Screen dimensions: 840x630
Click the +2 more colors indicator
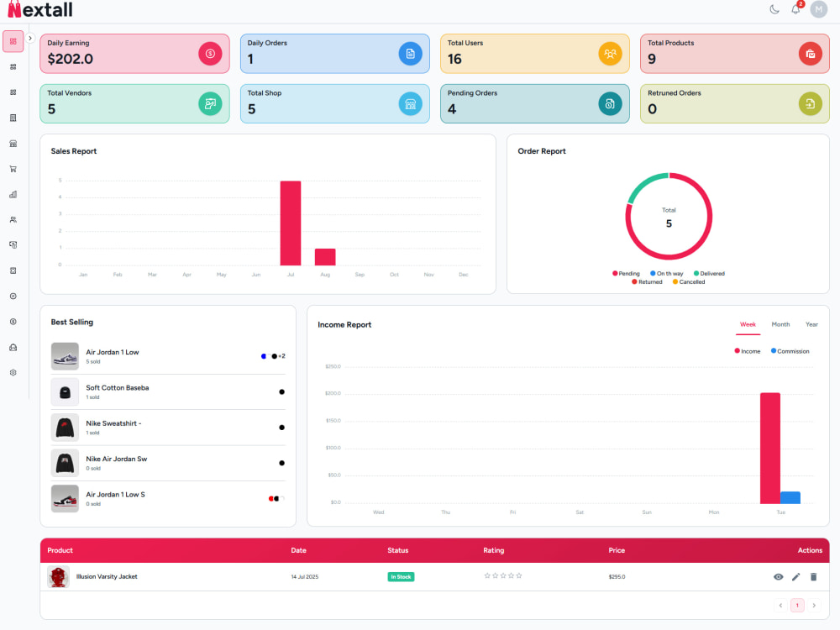click(x=281, y=356)
